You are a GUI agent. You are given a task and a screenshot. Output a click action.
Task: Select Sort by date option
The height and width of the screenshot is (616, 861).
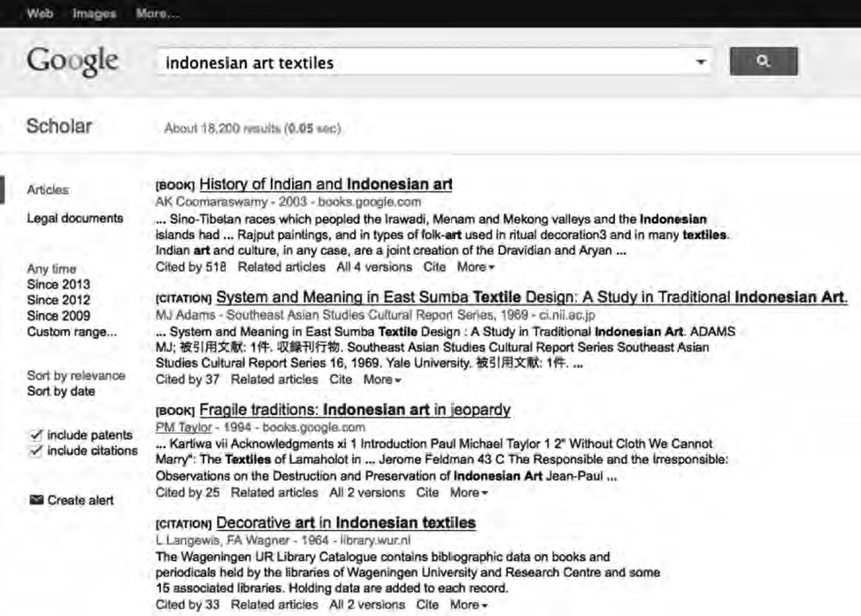pyautogui.click(x=61, y=391)
